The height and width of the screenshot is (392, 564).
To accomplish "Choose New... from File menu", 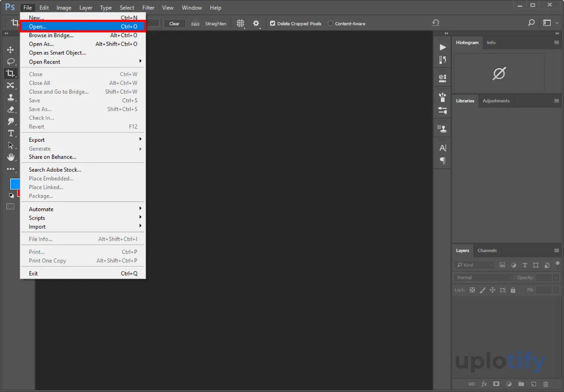I will tap(83, 18).
